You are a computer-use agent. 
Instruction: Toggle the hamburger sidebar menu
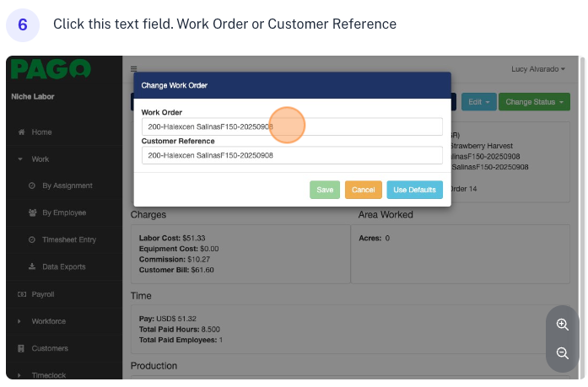pyautogui.click(x=134, y=68)
